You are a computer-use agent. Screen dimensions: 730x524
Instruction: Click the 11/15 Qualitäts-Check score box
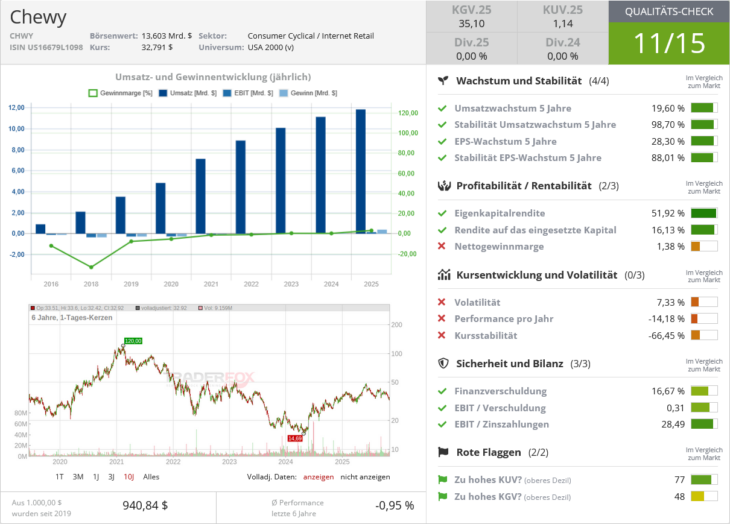click(x=669, y=43)
